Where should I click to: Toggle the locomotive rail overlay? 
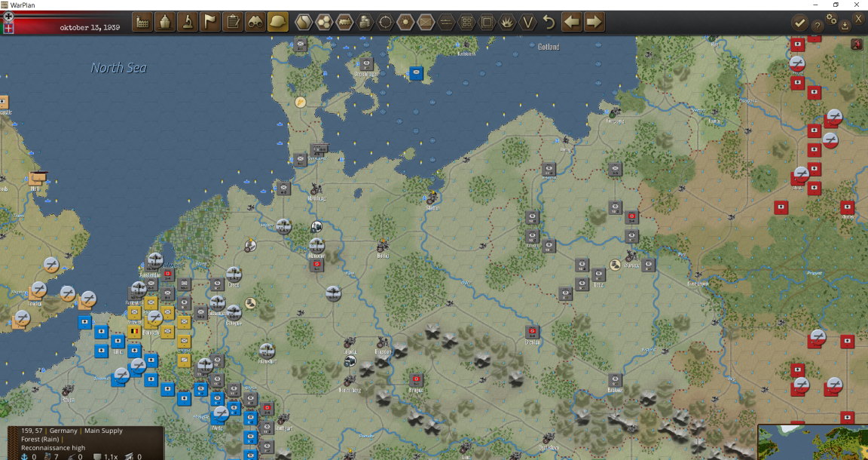pos(344,23)
